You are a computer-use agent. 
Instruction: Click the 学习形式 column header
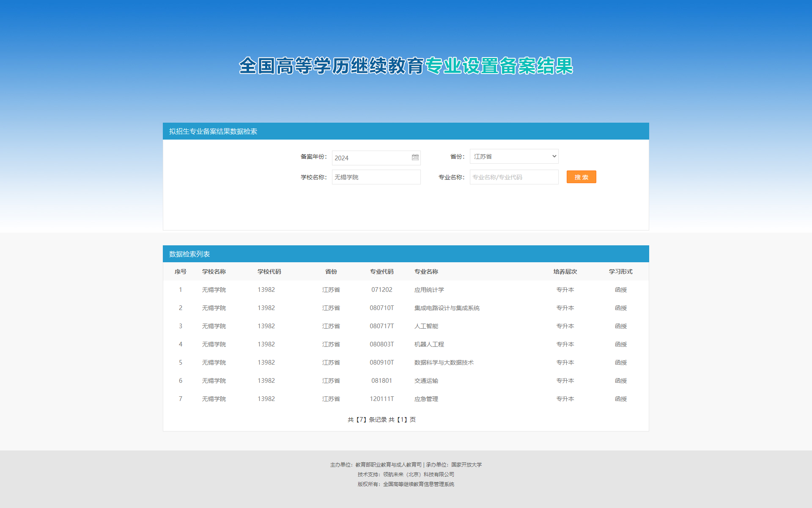point(620,272)
